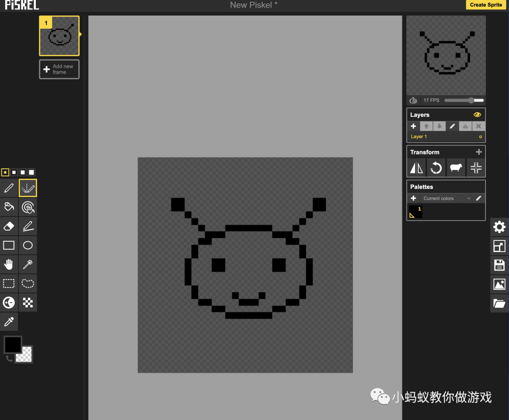
Task: Click the animated preview thumbnail
Action: pos(446,55)
